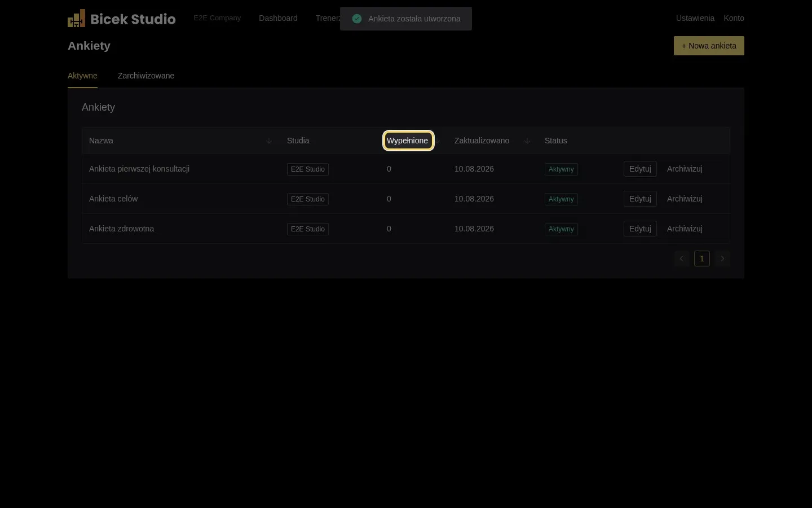Viewport: 812px width, 508px height.
Task: Open the Dashboard menu item
Action: pos(278,18)
